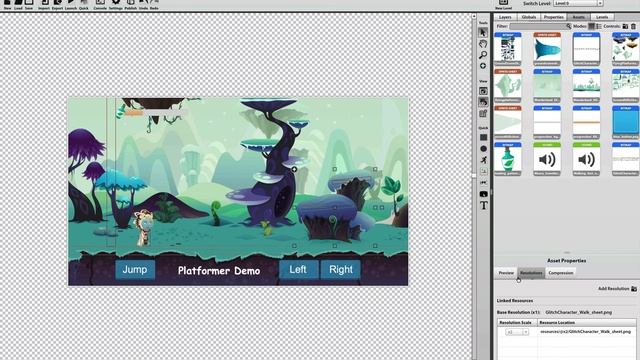Click the trash delete asset icon
640x360 pixels.
pos(633,26)
